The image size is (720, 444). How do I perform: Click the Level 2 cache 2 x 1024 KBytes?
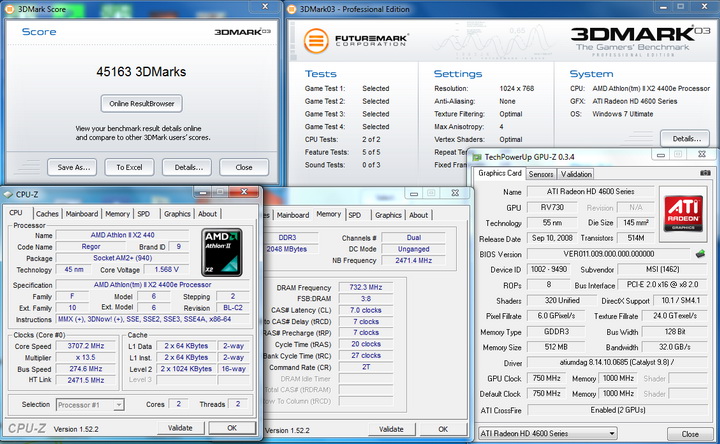point(186,369)
